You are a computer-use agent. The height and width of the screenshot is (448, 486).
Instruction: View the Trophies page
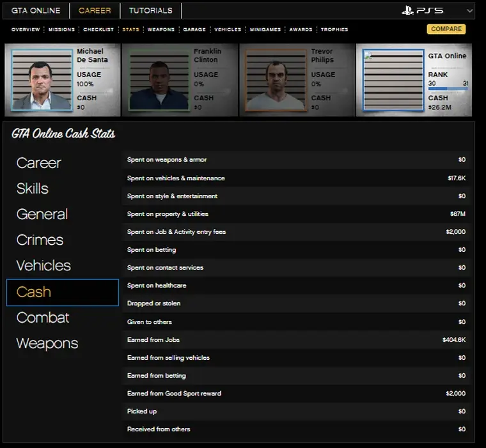click(x=334, y=29)
